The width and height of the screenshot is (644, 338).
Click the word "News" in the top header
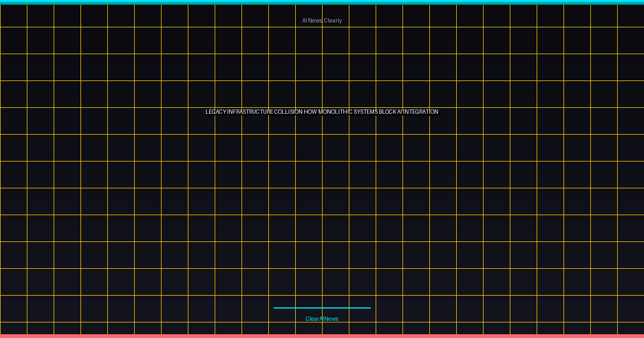tap(315, 20)
